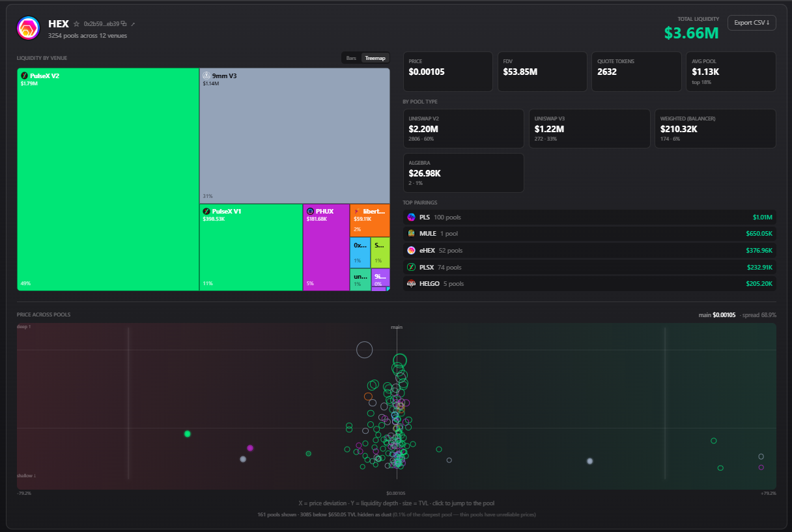Click the $376.96K eHEX liquidity value
The height and width of the screenshot is (532, 792).
coord(759,250)
